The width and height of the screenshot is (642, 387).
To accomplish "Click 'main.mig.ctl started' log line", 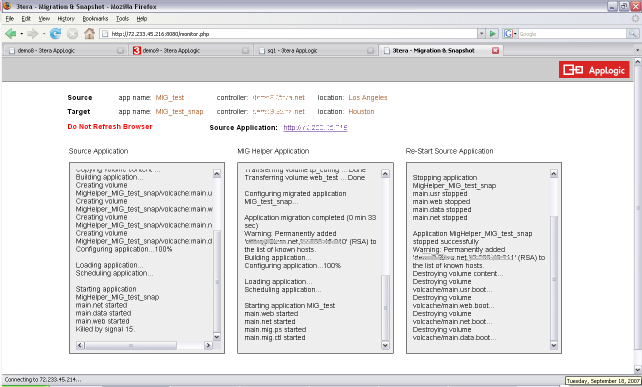I will pos(275,337).
